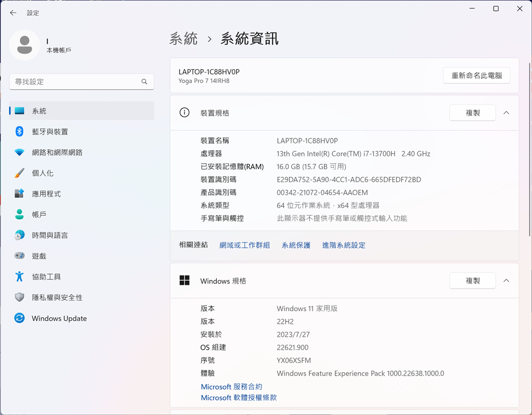Click the shield icon for 隱私權與安全性

click(x=19, y=297)
